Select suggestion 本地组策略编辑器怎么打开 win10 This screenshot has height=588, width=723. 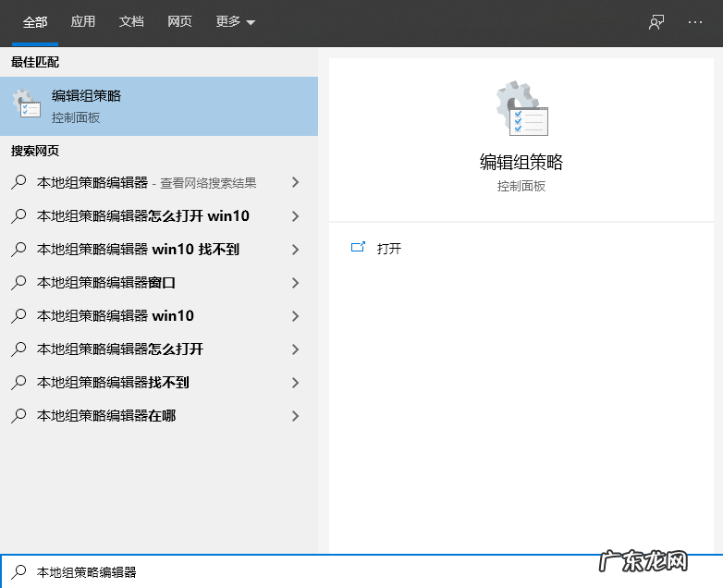159,216
